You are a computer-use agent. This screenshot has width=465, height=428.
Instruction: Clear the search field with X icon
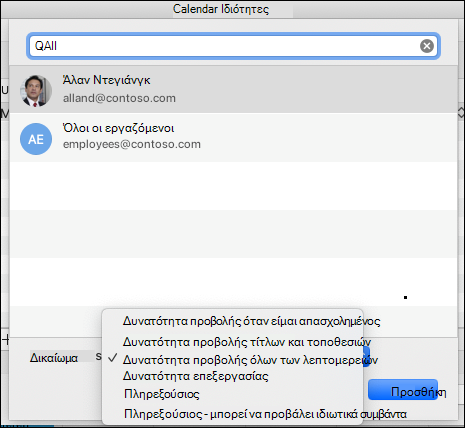(427, 46)
